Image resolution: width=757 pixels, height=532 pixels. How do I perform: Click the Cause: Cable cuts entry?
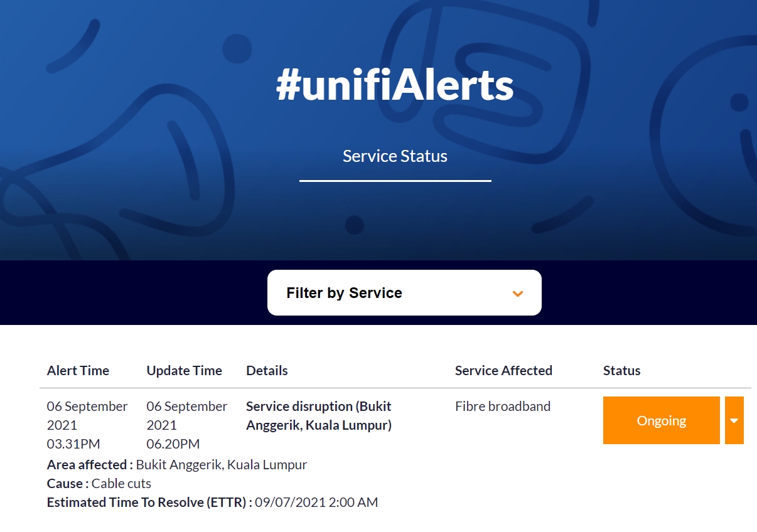pos(99,483)
